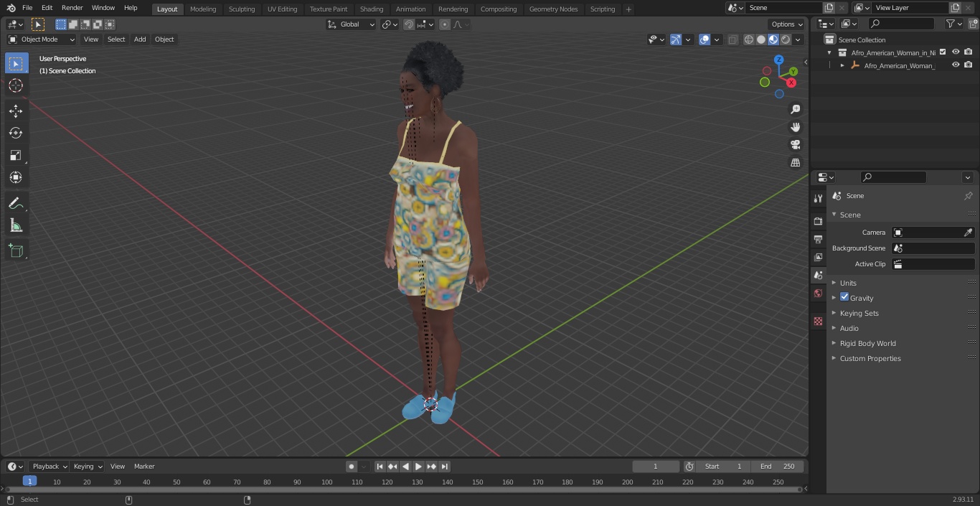This screenshot has width=980, height=506.
Task: Open the Add menu in viewport header
Action: [140, 39]
